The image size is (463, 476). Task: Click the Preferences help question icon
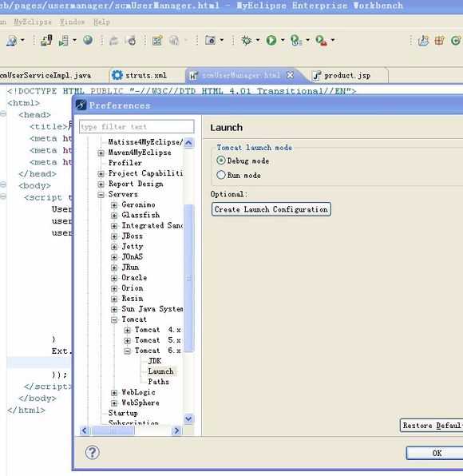[x=92, y=453]
